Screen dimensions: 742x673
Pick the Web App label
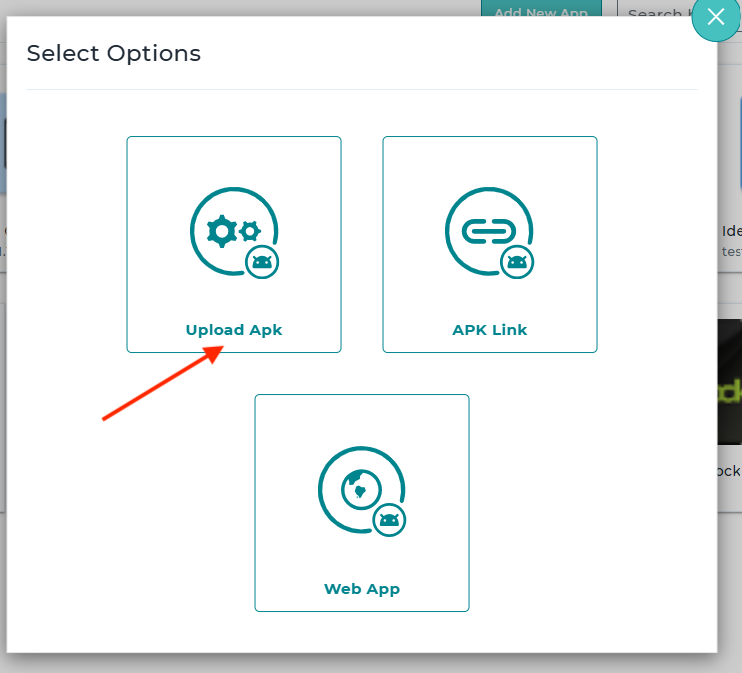pos(362,589)
